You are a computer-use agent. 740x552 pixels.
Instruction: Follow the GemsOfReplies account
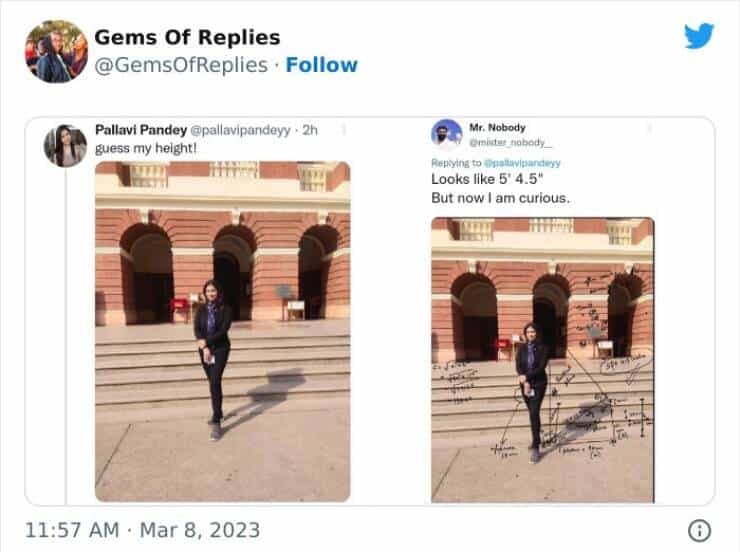tap(321, 65)
